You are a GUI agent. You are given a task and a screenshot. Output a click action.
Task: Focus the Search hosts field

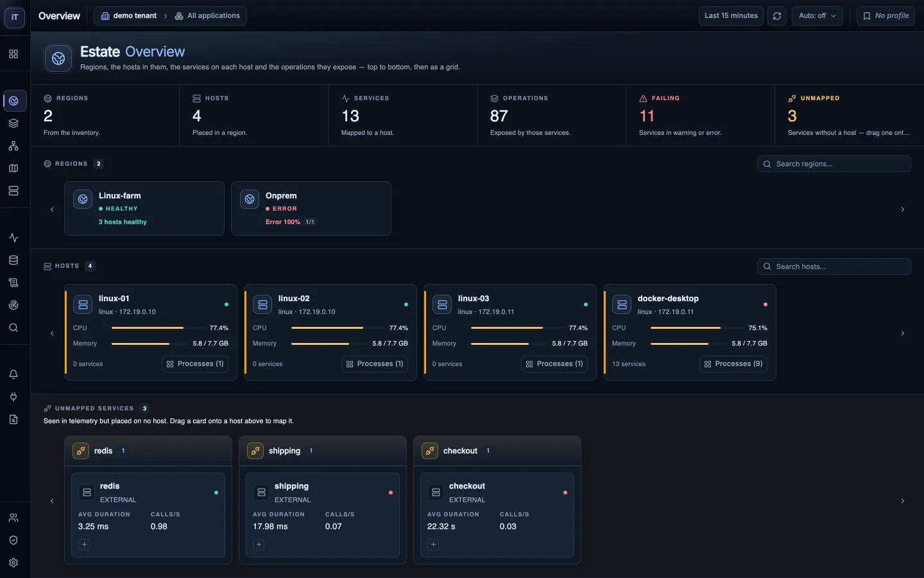834,267
